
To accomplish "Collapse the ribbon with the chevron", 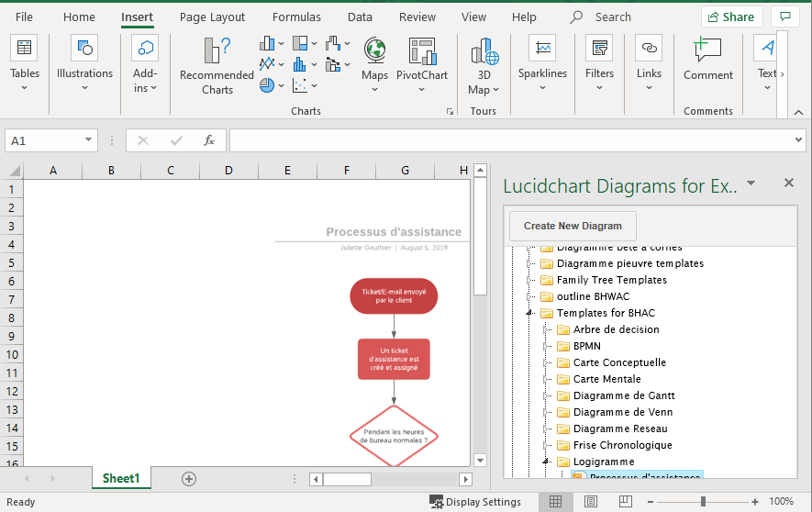I will pyautogui.click(x=798, y=112).
